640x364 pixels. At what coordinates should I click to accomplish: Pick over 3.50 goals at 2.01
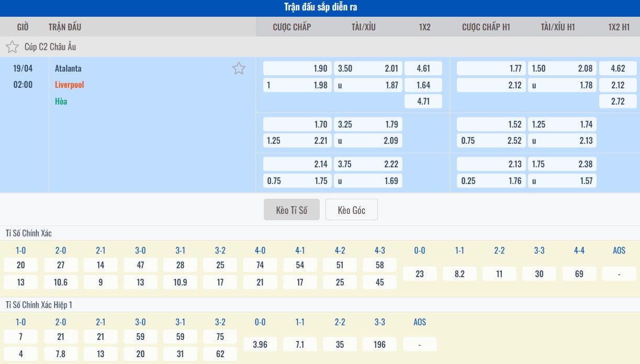368,69
